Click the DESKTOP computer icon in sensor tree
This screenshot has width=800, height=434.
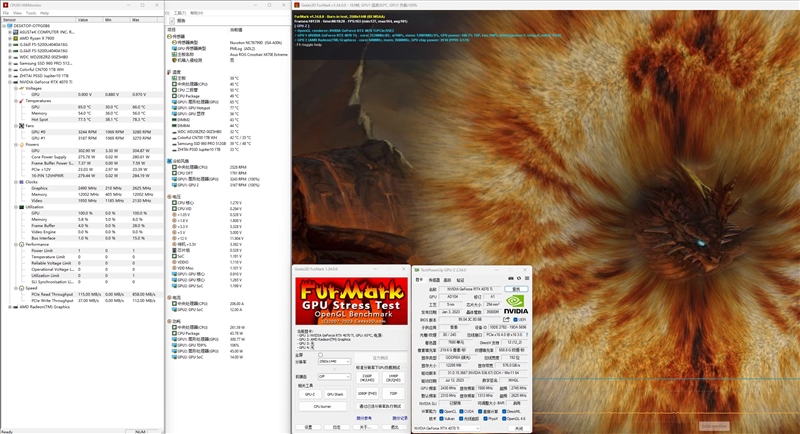click(10, 25)
